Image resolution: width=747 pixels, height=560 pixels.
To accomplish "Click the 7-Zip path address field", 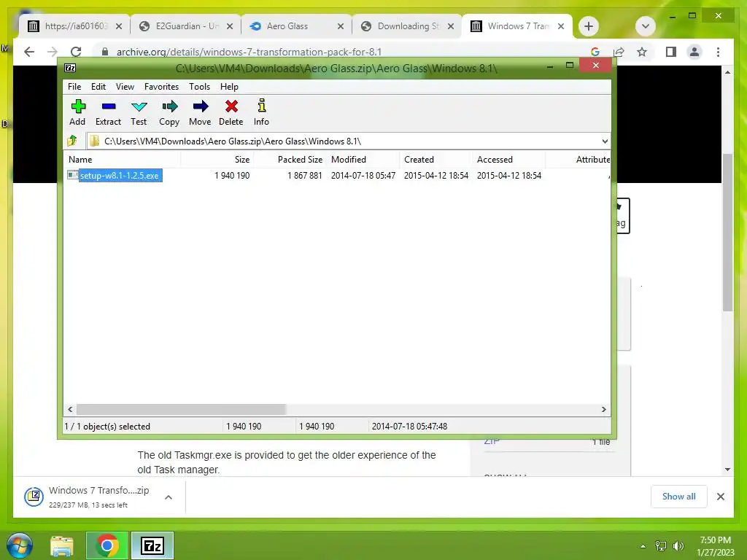I will pos(348,141).
